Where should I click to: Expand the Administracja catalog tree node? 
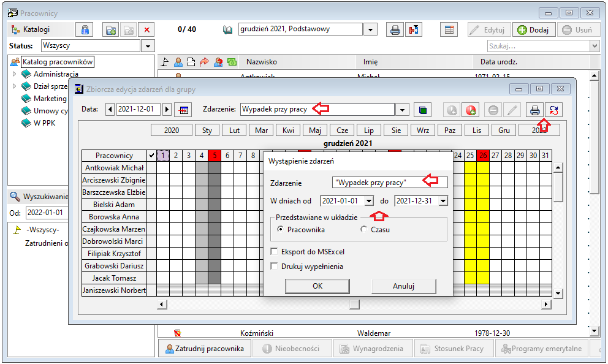(14, 74)
